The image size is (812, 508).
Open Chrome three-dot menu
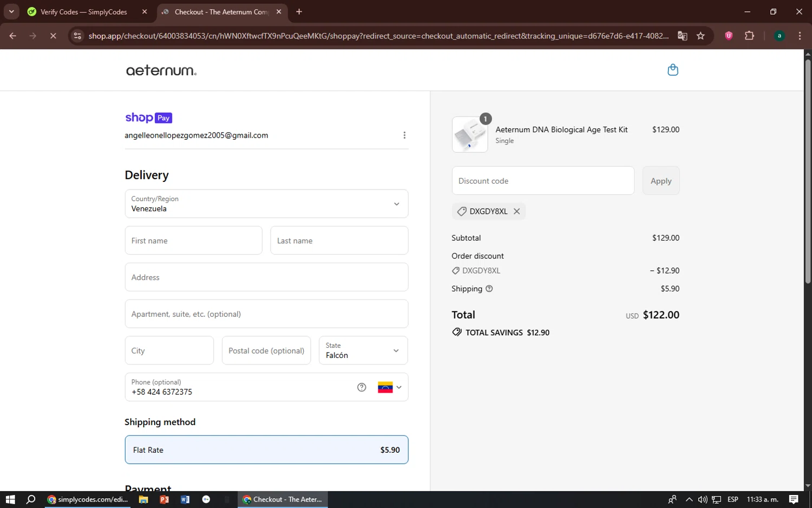[x=800, y=36]
